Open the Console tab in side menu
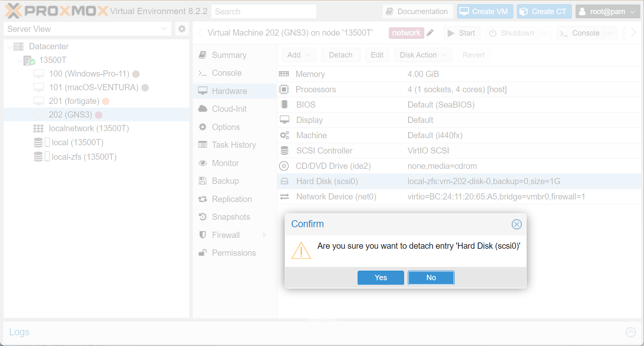This screenshot has height=346, width=644. 235,73
